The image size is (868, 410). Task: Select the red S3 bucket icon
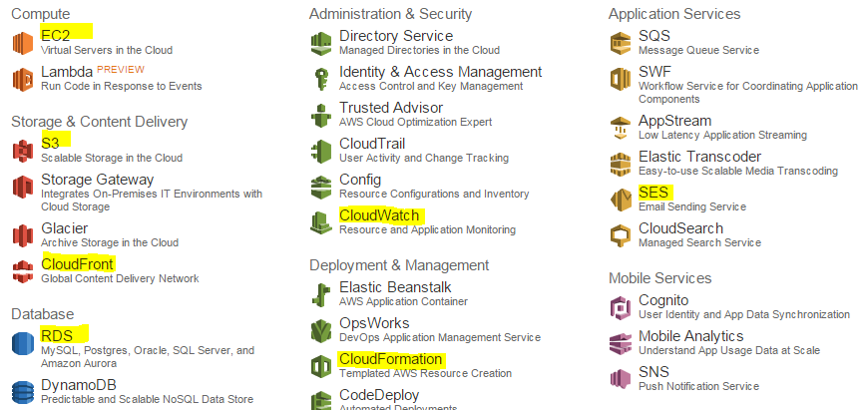tap(23, 151)
